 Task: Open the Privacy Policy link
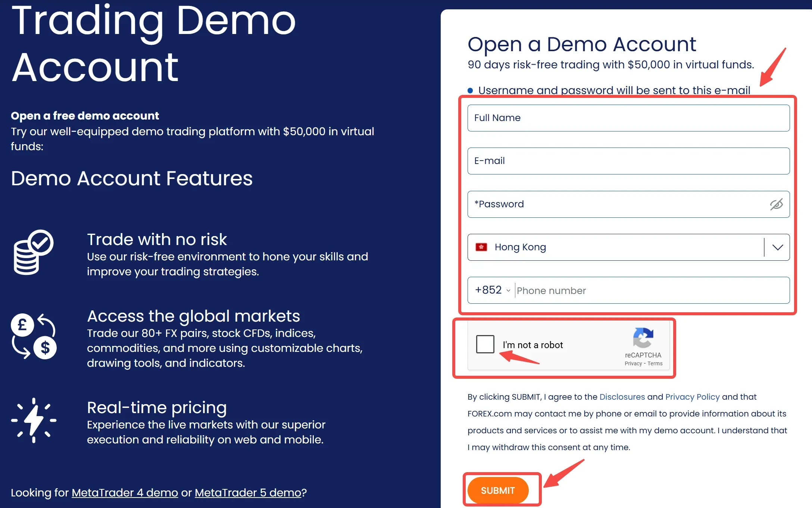(x=692, y=397)
